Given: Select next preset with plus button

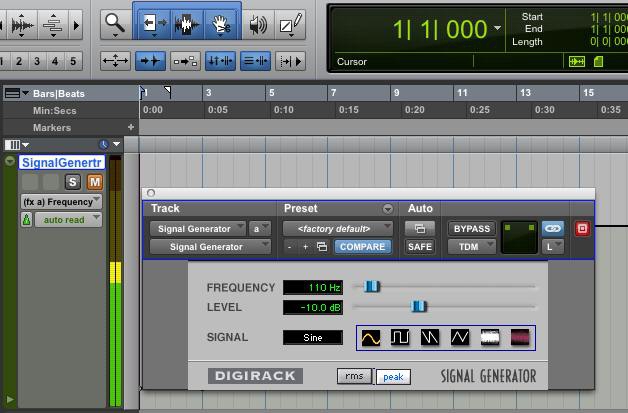Looking at the screenshot, I should (x=305, y=247).
